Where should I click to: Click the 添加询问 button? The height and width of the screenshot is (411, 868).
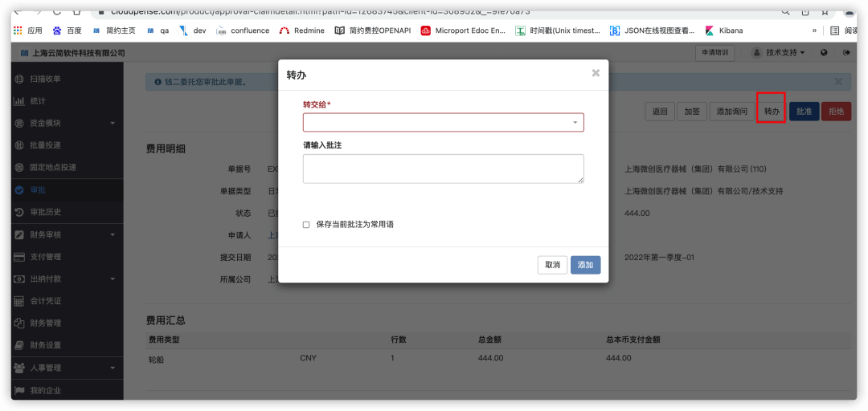click(732, 112)
